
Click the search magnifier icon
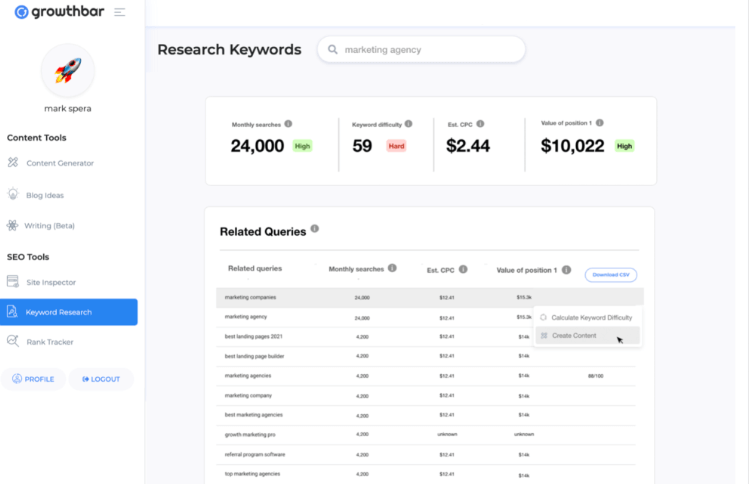click(333, 49)
